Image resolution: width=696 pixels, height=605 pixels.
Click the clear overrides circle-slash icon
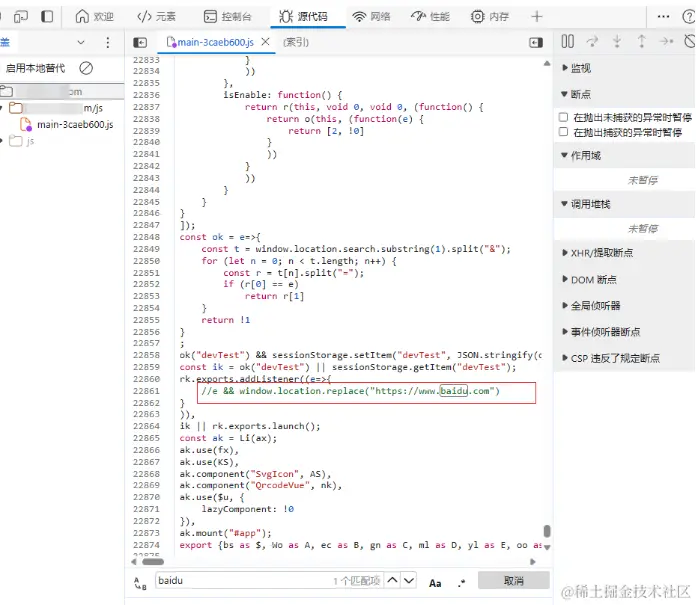(86, 68)
